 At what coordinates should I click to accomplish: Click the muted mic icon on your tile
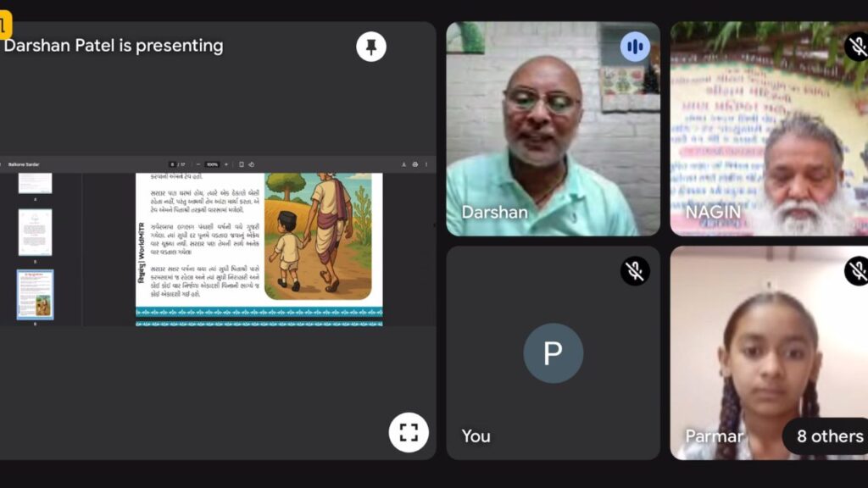click(635, 271)
